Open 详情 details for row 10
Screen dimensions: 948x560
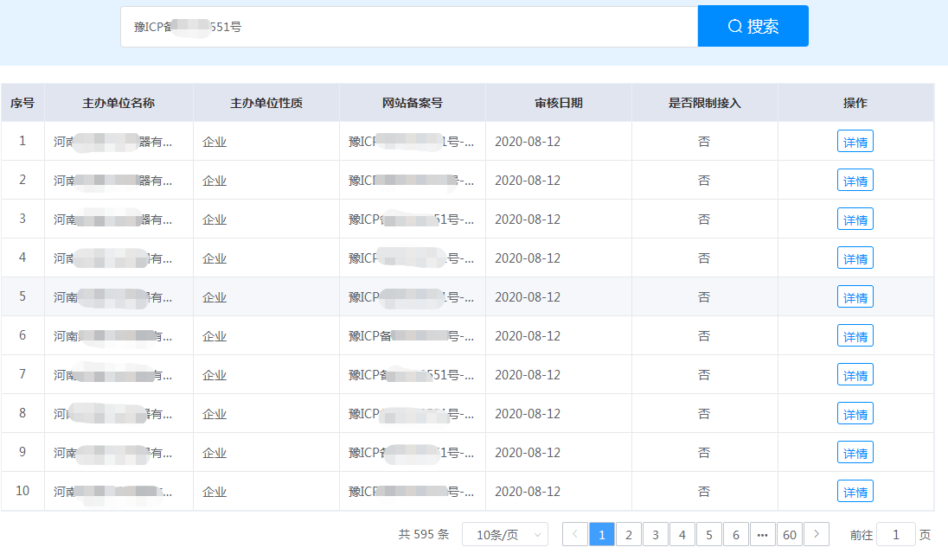tap(855, 491)
